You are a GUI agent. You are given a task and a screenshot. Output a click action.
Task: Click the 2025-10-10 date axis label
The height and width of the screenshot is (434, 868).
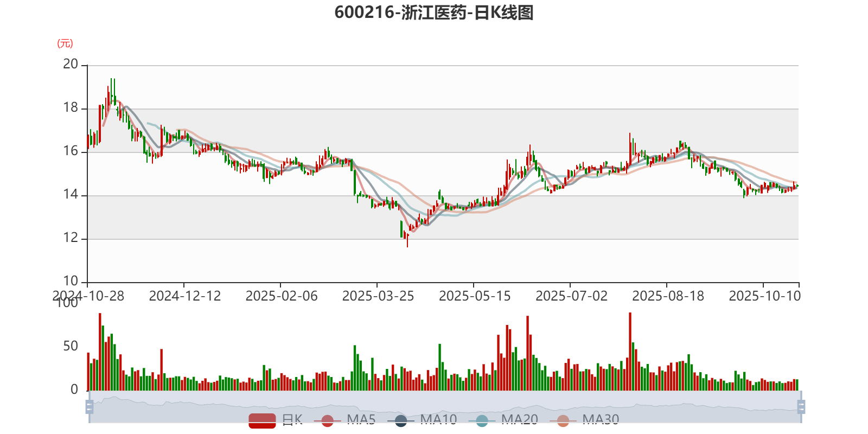(764, 296)
